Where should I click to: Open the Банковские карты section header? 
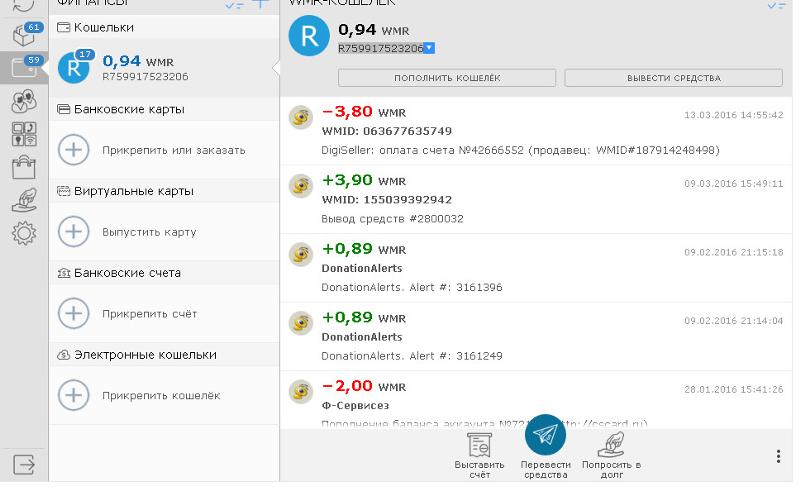coord(164,109)
